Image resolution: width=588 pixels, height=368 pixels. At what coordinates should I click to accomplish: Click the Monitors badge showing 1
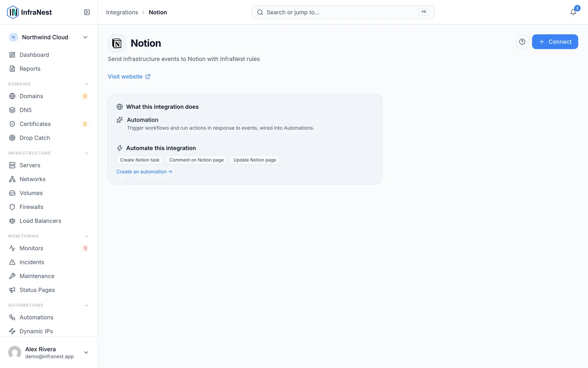click(x=85, y=248)
